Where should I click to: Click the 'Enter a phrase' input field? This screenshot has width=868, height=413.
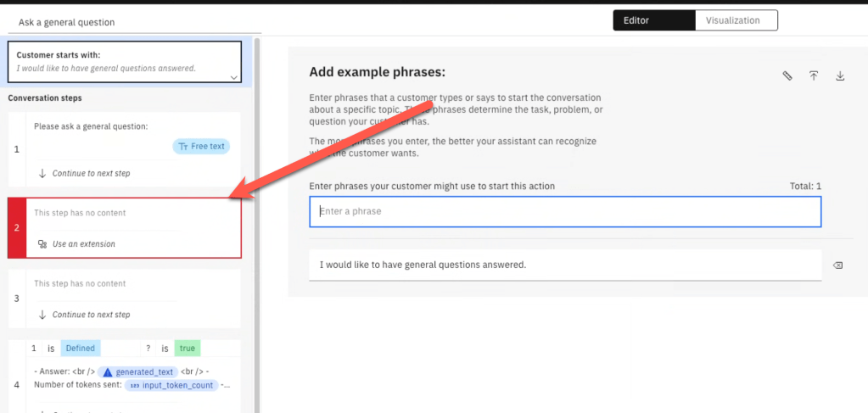click(x=565, y=211)
